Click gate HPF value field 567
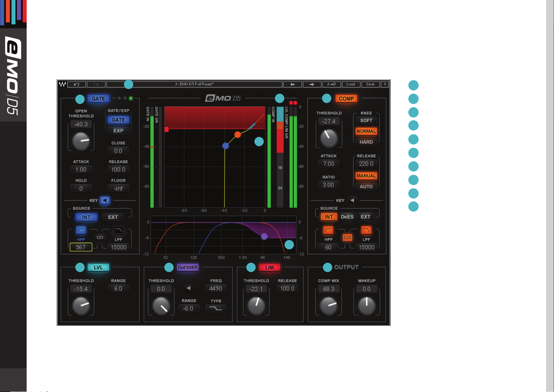 coord(81,247)
